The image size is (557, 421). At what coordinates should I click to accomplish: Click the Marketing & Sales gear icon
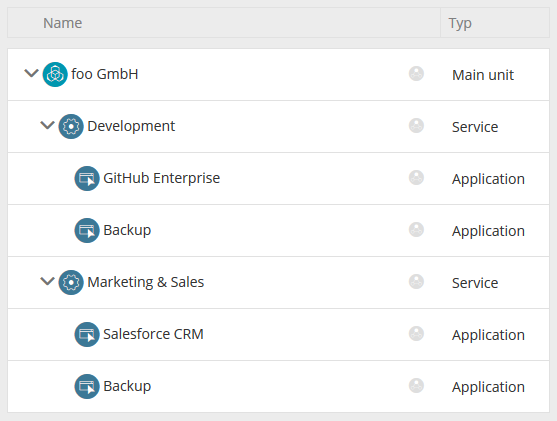[71, 282]
